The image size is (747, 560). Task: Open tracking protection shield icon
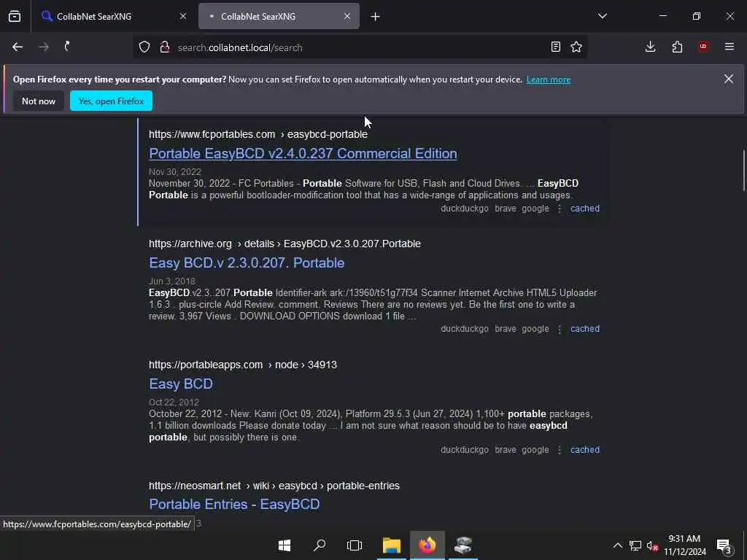tap(144, 47)
